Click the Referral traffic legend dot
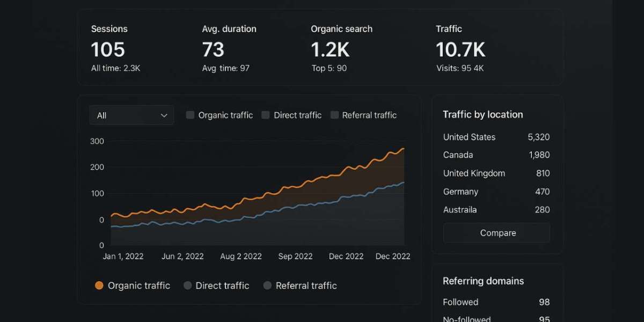The width and height of the screenshot is (644, 322). tap(267, 286)
